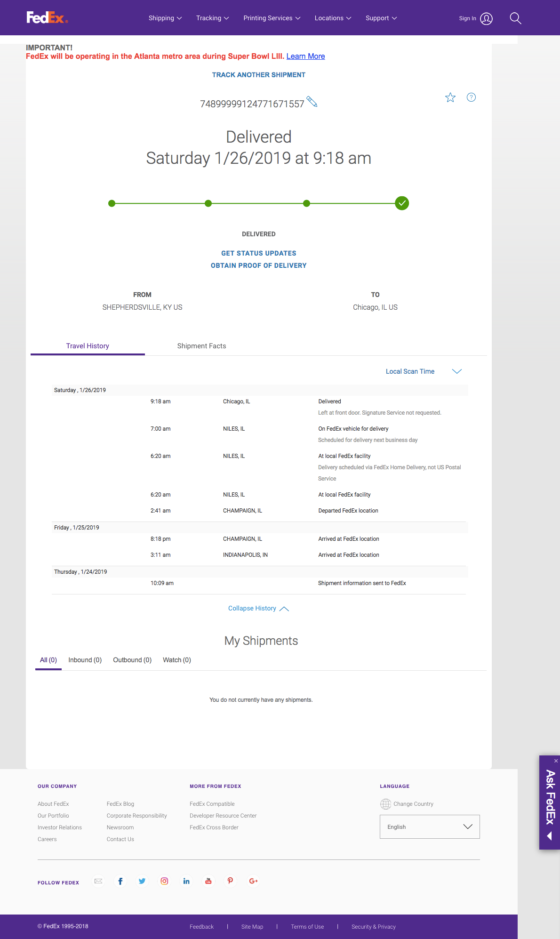Open Newsroom footer link
Screen dimensions: 560x939
[120, 827]
